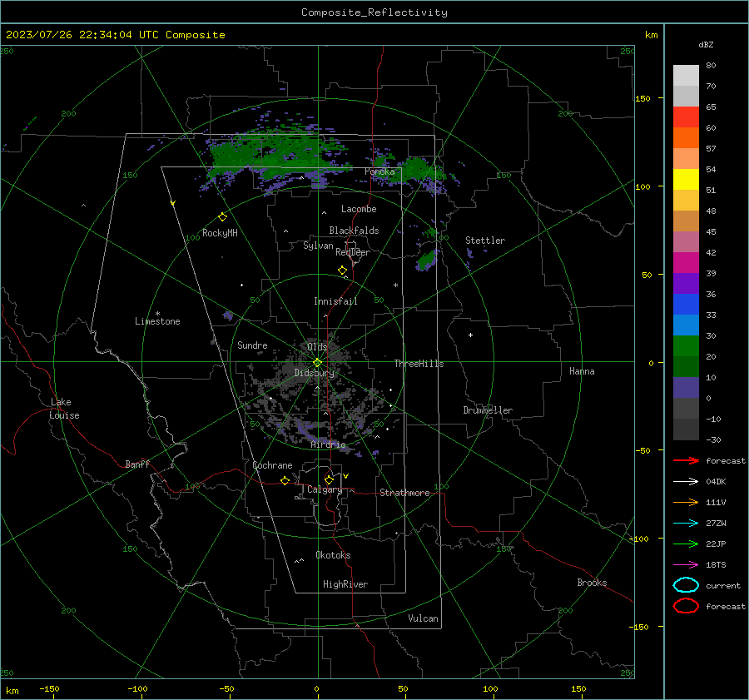Click the yellow swatch in dBZ scale
Viewport: 749px width, 700px height.
pyautogui.click(x=686, y=179)
